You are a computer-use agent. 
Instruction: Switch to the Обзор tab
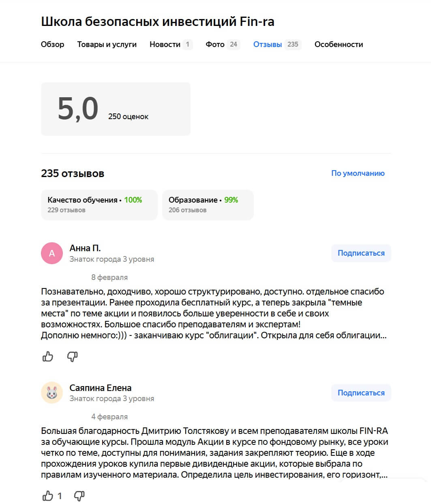click(52, 45)
